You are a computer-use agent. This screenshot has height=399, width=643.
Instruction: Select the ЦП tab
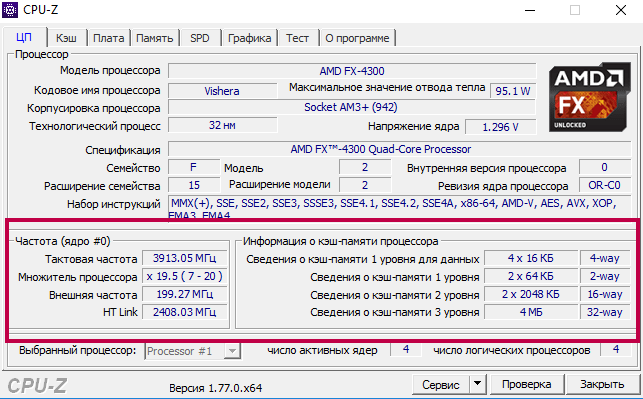click(25, 37)
